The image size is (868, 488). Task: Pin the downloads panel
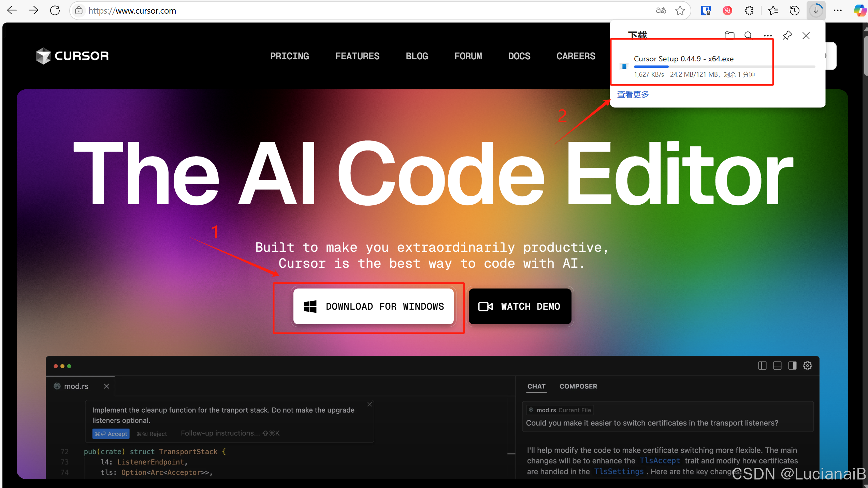click(787, 35)
